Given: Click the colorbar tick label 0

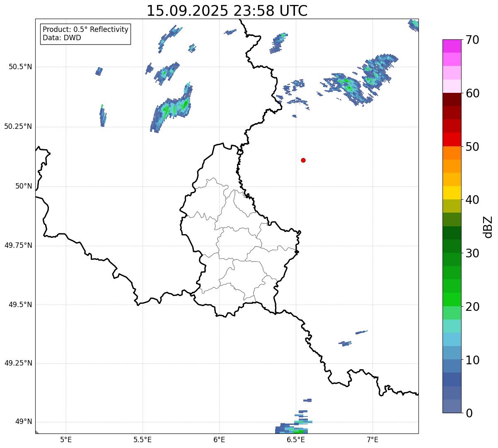Looking at the screenshot, I should pyautogui.click(x=469, y=413).
